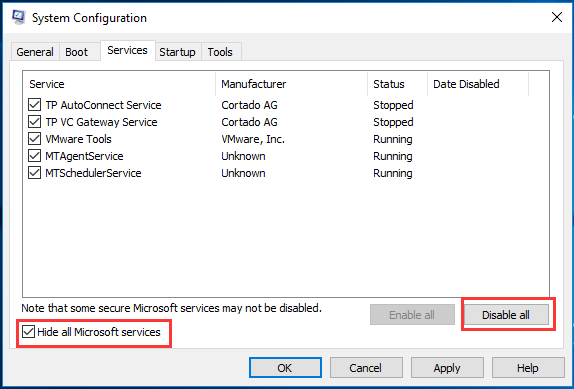The image size is (574, 389).
Task: Select the MTAgentService row name
Action: [x=84, y=156]
